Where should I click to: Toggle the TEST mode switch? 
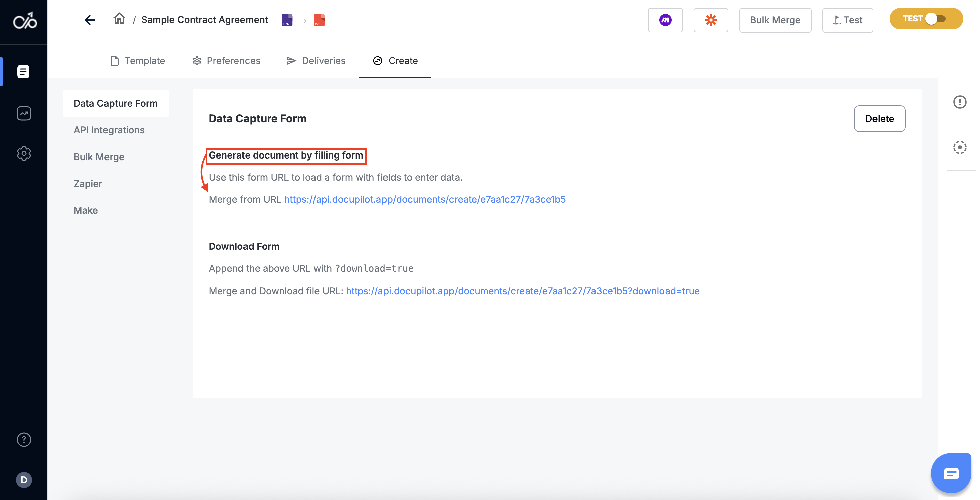[x=935, y=19]
